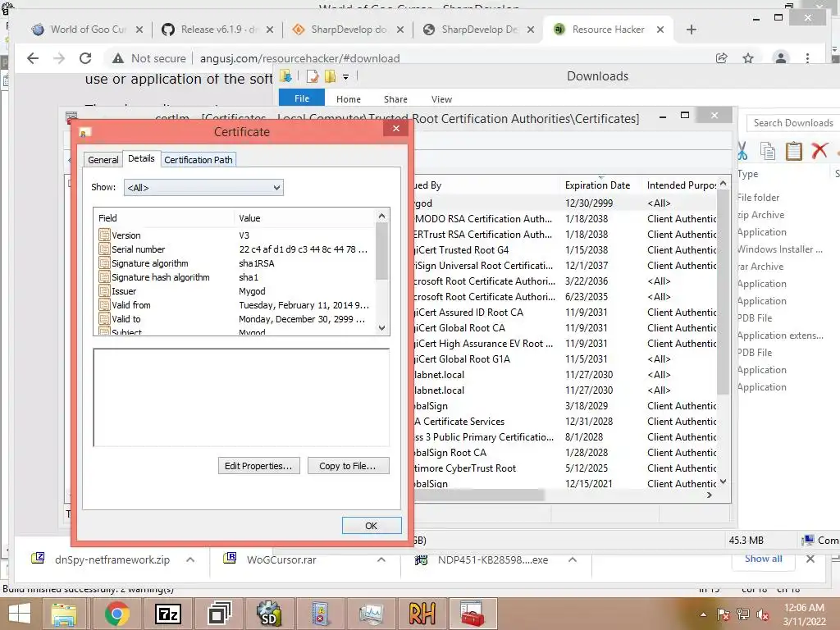
Task: Switch to the Certification Path tab
Action: [x=199, y=160]
